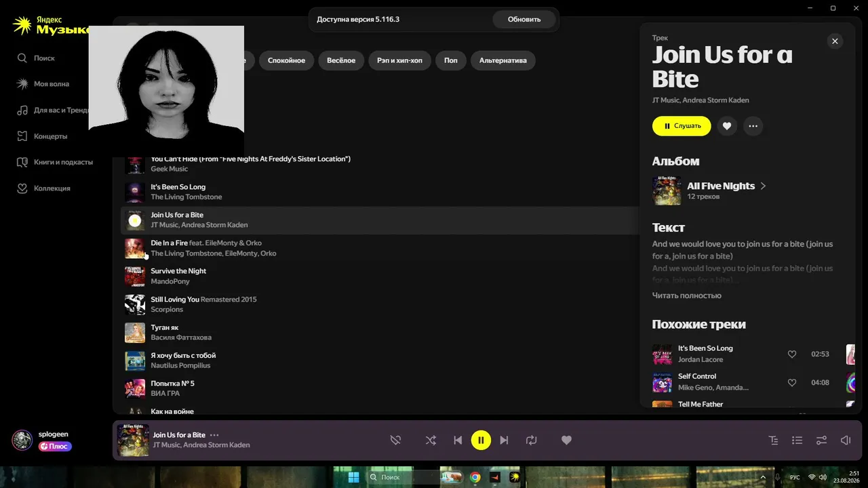Like the Self Control similar track
The width and height of the screenshot is (868, 488).
tap(791, 382)
